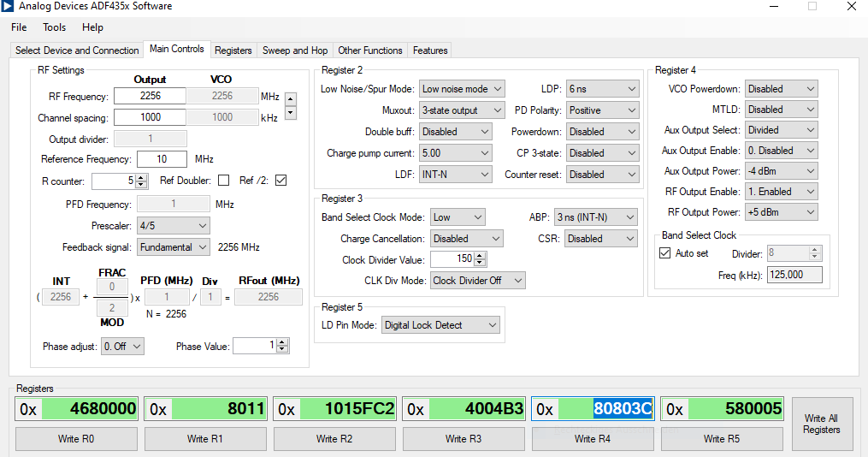Select the Main Controls tab

(x=176, y=49)
